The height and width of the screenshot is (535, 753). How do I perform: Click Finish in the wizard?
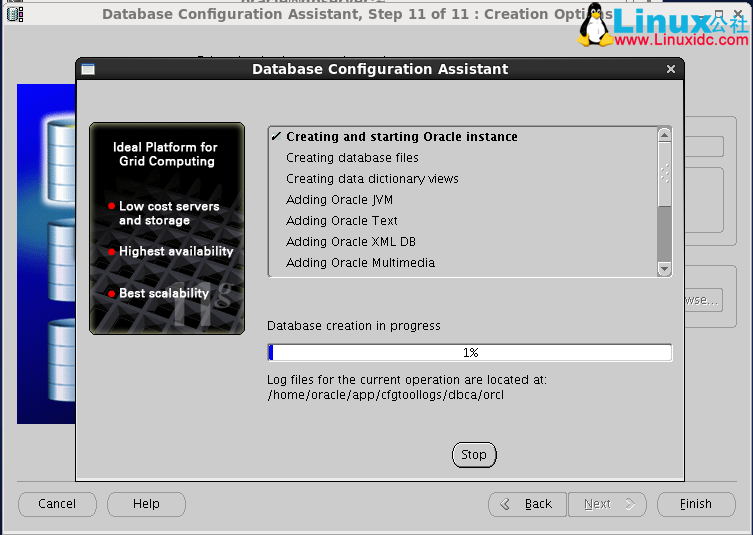click(696, 504)
